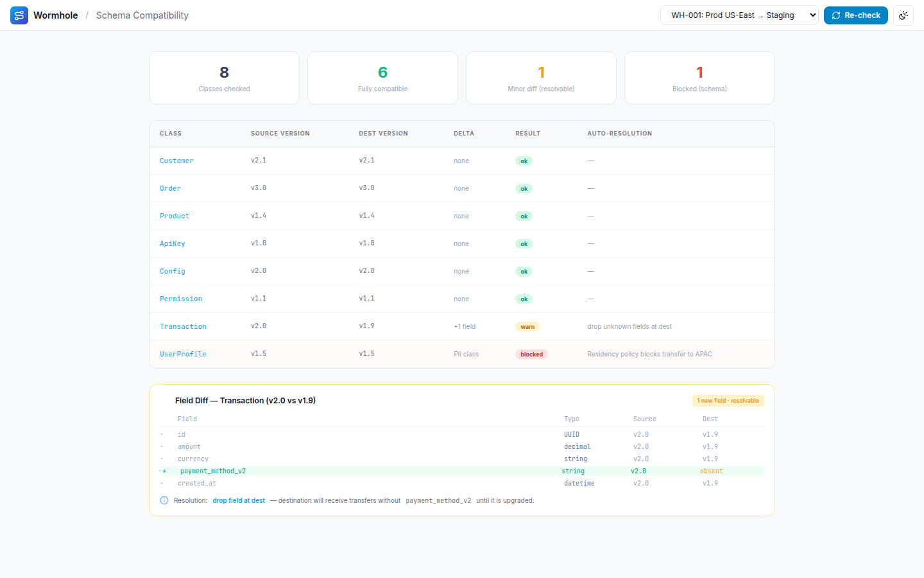Click the RESULT column header
Screen dimensions: 924x578
(527, 134)
